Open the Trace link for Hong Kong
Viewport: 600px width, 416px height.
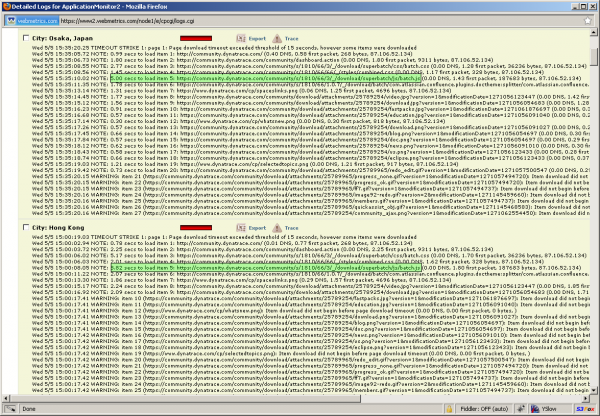click(292, 228)
